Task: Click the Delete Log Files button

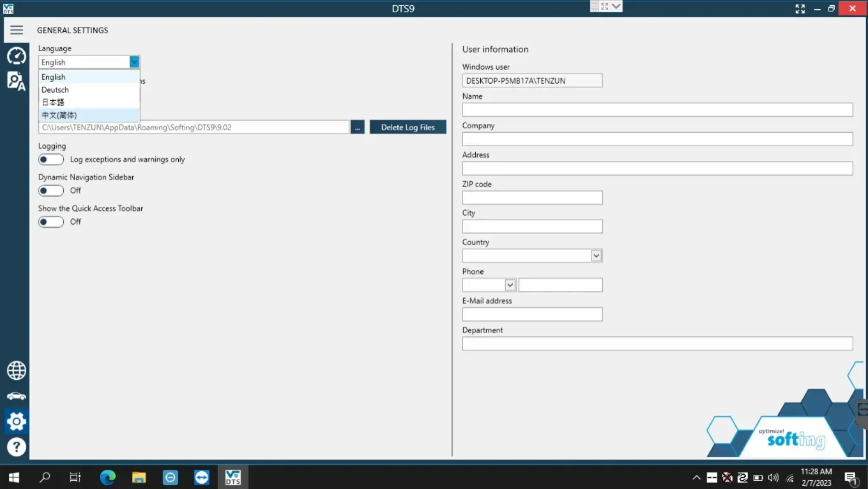Action: click(x=408, y=127)
